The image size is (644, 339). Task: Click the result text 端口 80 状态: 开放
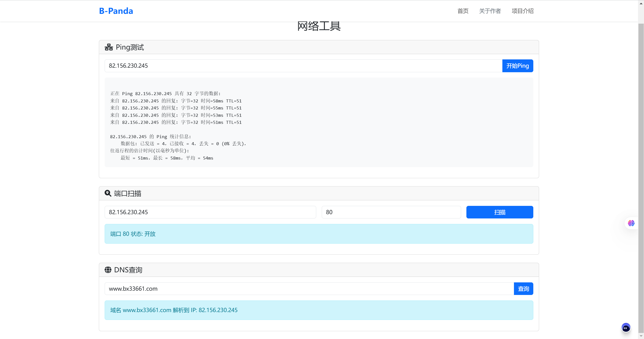[133, 234]
